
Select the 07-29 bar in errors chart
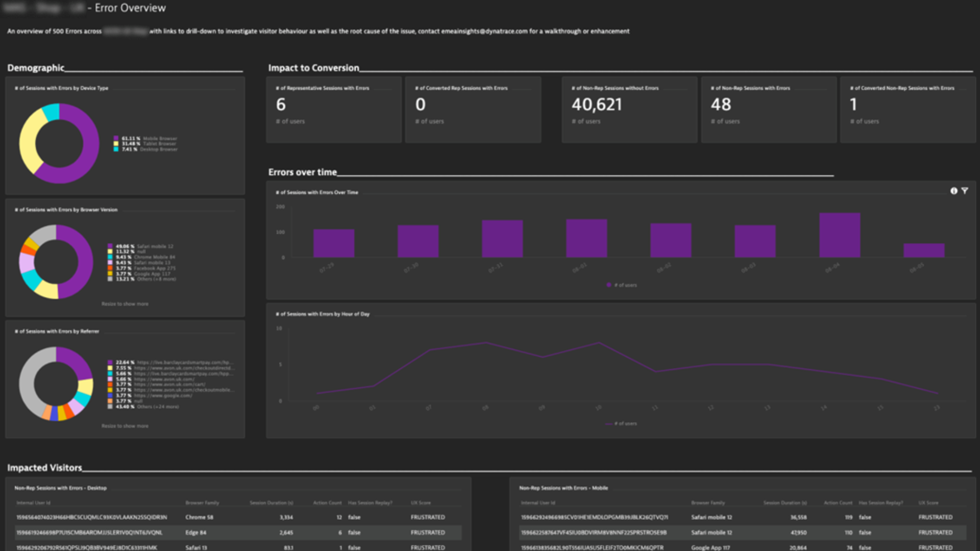point(334,243)
